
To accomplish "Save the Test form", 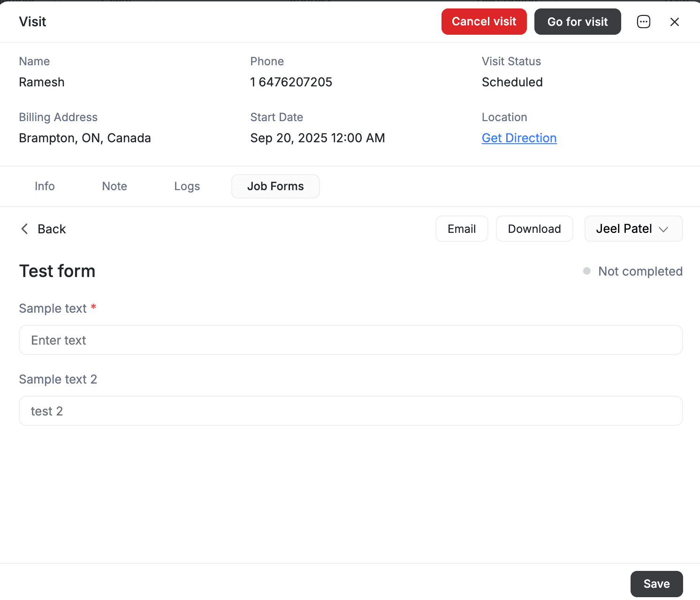I will 656,584.
